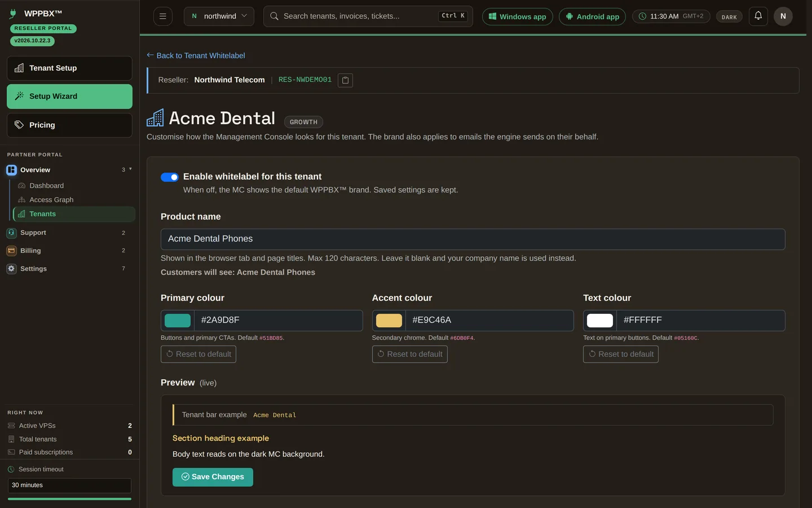
Task: Open the white text colour swatch
Action: 600,321
